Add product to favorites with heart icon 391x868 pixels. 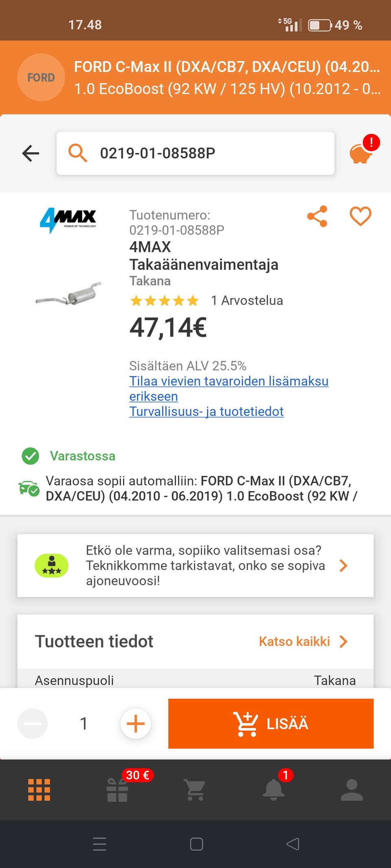(x=360, y=216)
